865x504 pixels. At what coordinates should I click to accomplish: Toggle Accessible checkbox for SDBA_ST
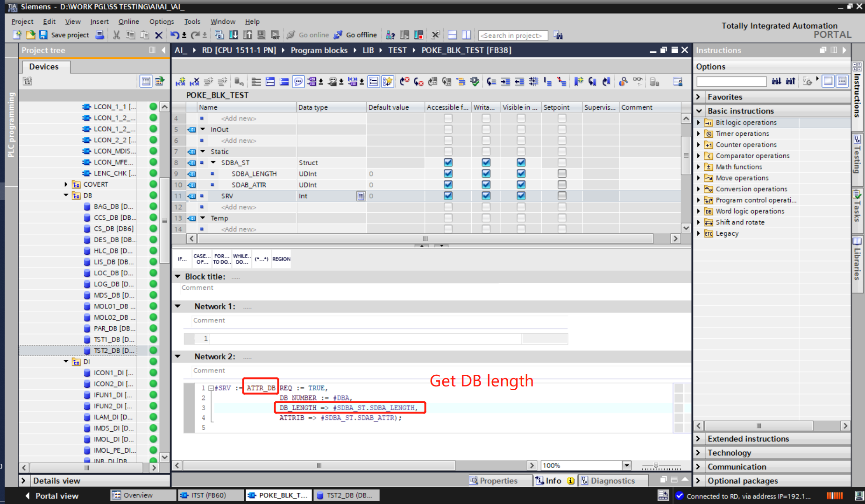(448, 162)
